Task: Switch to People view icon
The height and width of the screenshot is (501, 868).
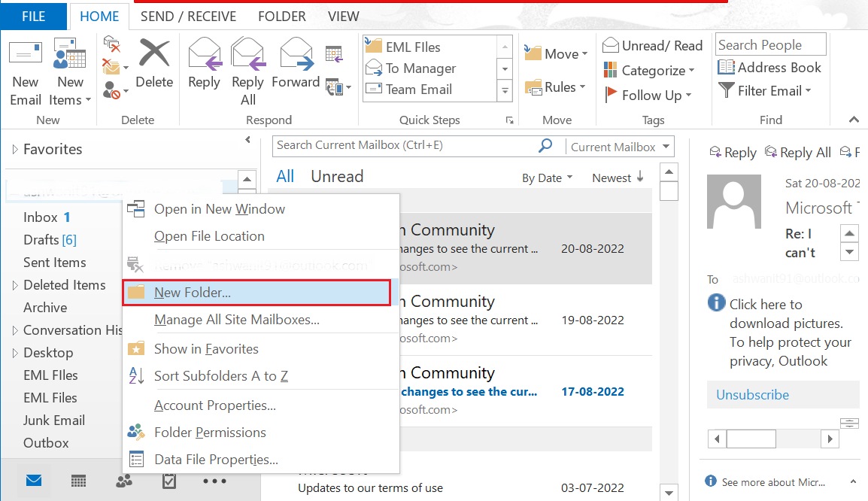Action: [124, 481]
